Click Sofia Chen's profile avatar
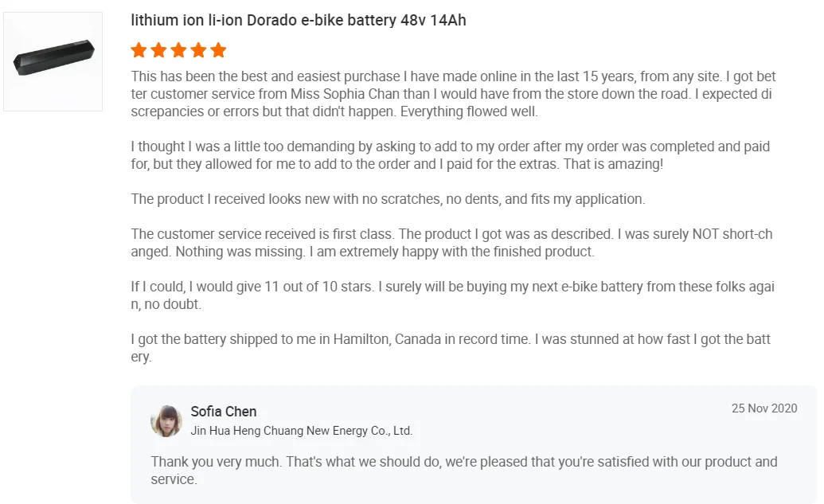The height and width of the screenshot is (504, 824). click(x=166, y=421)
